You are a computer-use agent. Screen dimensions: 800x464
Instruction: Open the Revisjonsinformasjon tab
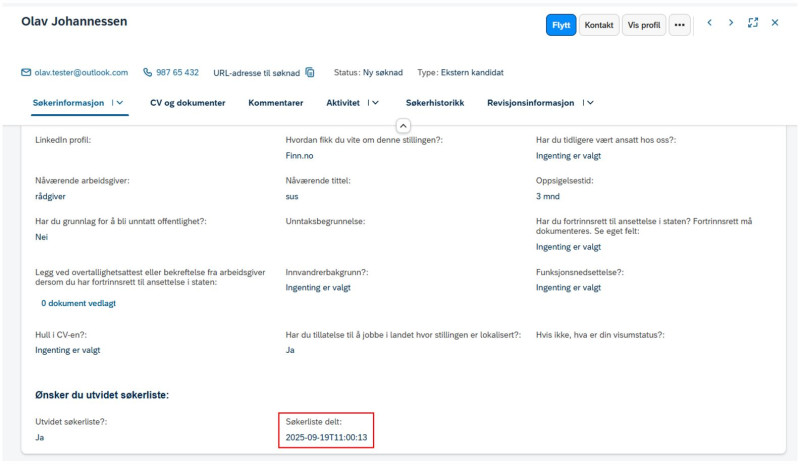coord(531,103)
